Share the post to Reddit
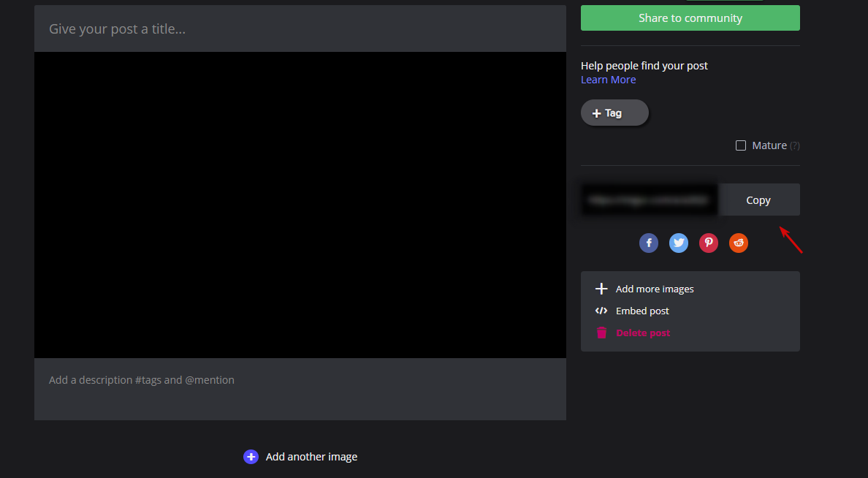 (x=739, y=243)
